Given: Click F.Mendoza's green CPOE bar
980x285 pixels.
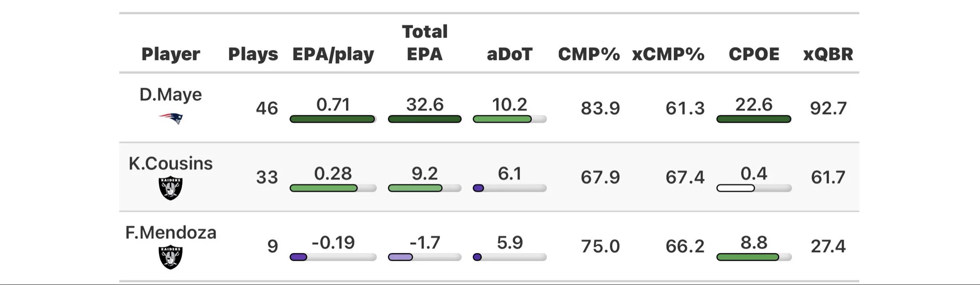Looking at the screenshot, I should pos(747,257).
